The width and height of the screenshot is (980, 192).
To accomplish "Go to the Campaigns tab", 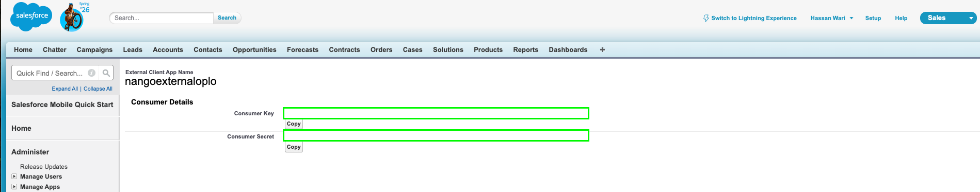I will 94,49.
